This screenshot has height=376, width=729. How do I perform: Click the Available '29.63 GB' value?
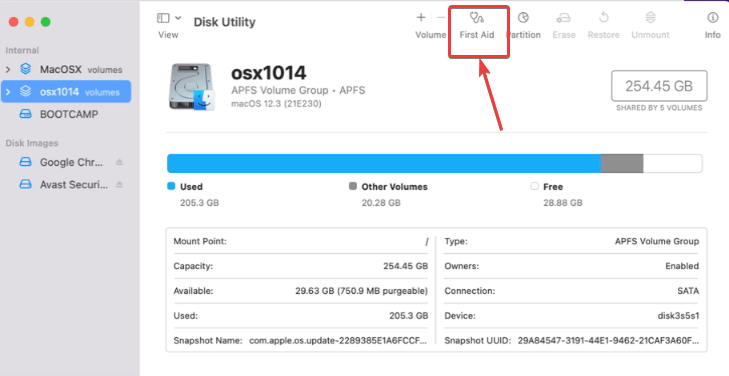[361, 291]
